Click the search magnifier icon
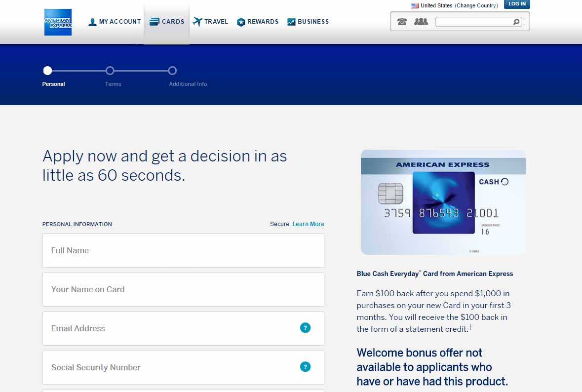582x392 pixels. 516,22
